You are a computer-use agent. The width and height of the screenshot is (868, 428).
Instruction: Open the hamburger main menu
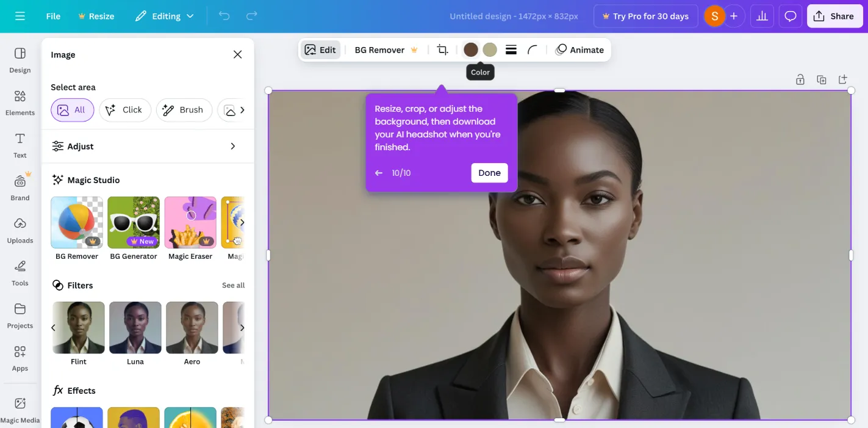click(20, 16)
